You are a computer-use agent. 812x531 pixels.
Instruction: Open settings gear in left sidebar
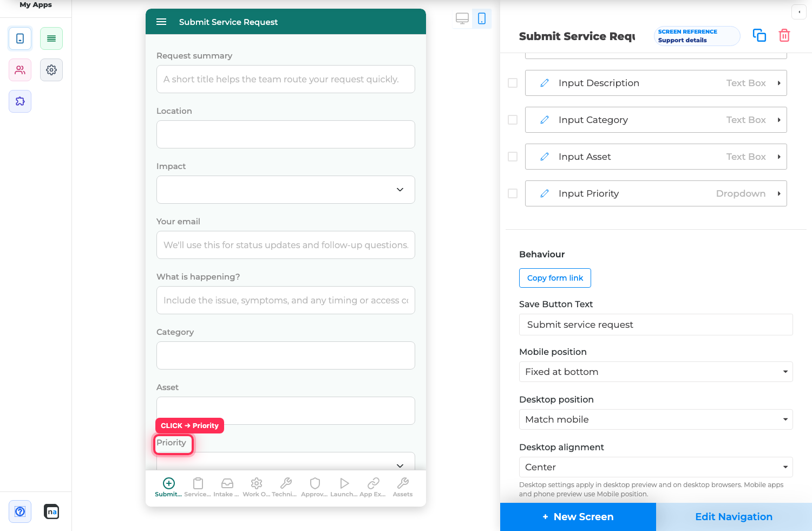click(51, 70)
